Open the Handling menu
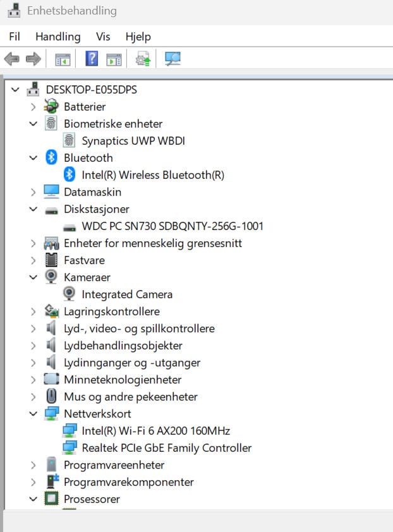 [x=58, y=37]
